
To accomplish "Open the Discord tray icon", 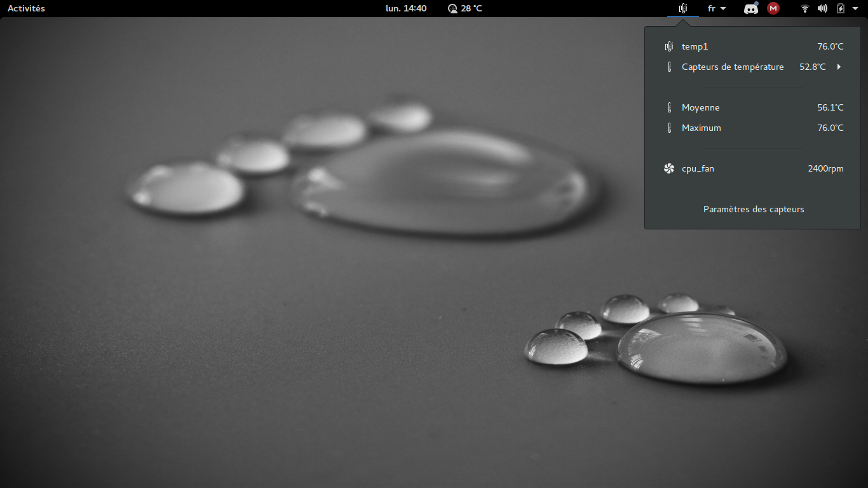I will pyautogui.click(x=750, y=8).
